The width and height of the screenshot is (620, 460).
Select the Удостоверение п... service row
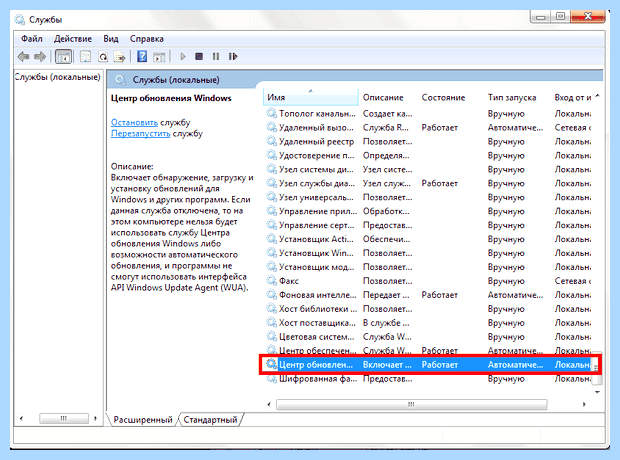pyautogui.click(x=429, y=155)
